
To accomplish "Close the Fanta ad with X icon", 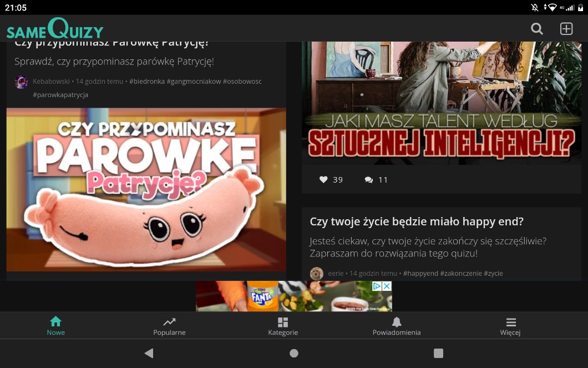I will tap(387, 286).
